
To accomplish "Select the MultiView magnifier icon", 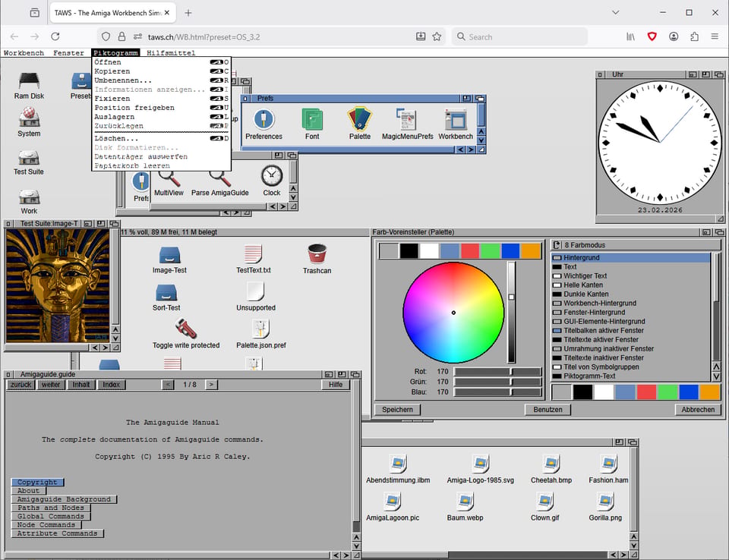I will pyautogui.click(x=169, y=178).
